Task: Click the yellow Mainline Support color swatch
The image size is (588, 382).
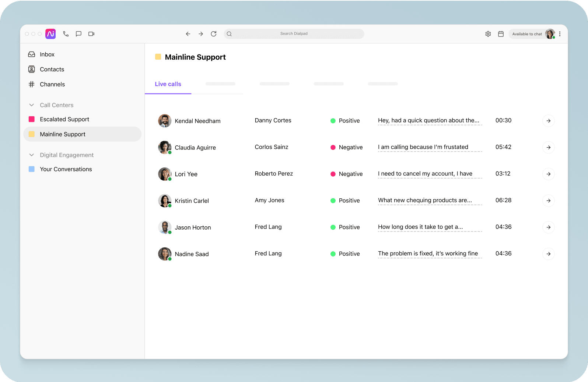Action: 158,57
